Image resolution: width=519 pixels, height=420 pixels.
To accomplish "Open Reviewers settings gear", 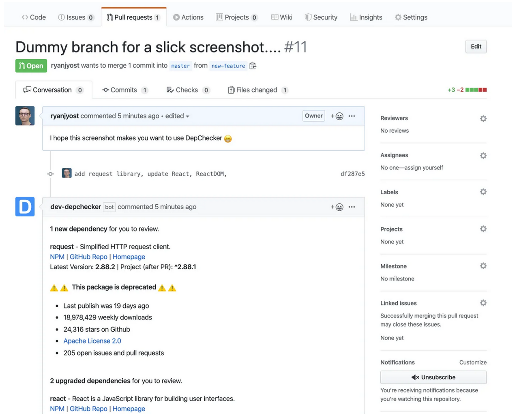I will coord(483,119).
